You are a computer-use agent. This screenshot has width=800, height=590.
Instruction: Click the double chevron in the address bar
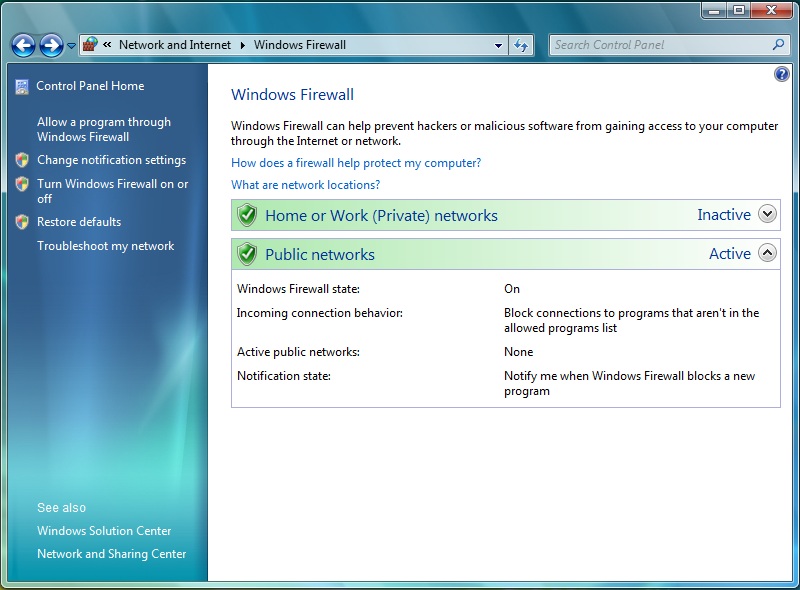coord(107,45)
